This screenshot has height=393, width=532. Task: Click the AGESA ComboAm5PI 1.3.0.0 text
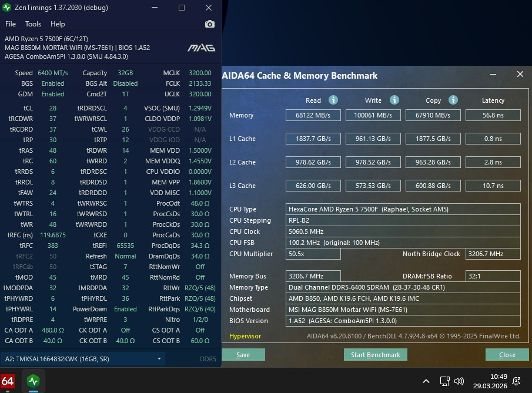click(66, 56)
